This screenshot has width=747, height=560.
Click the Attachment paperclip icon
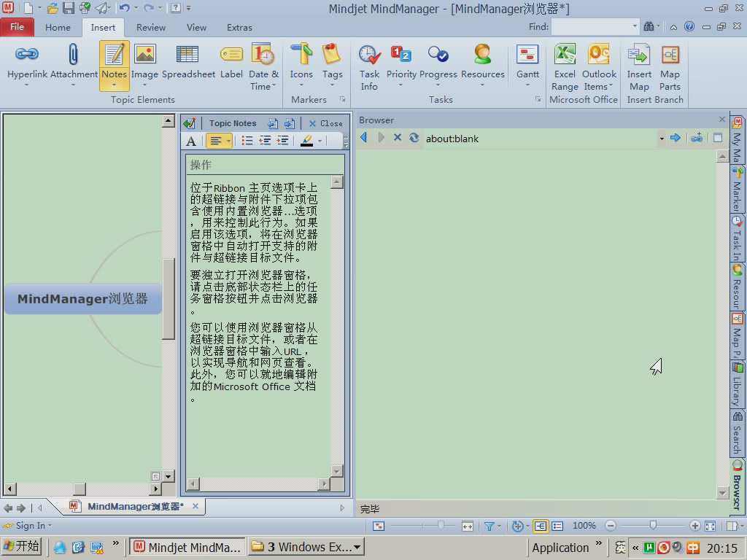73,54
